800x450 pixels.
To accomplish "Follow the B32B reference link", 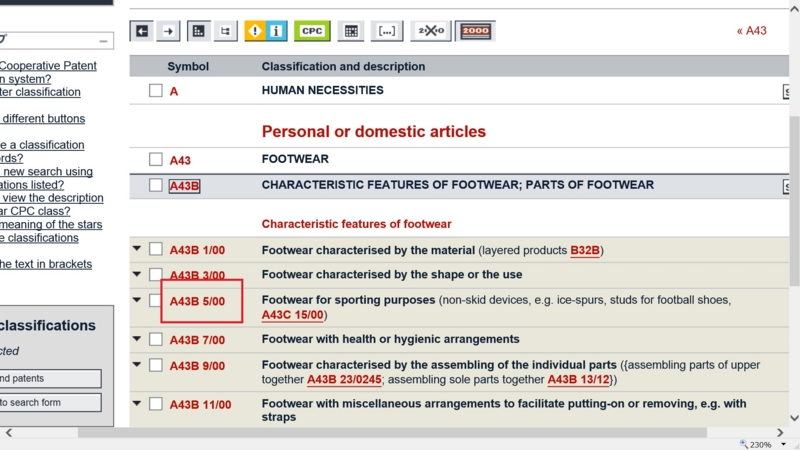I will [x=585, y=251].
